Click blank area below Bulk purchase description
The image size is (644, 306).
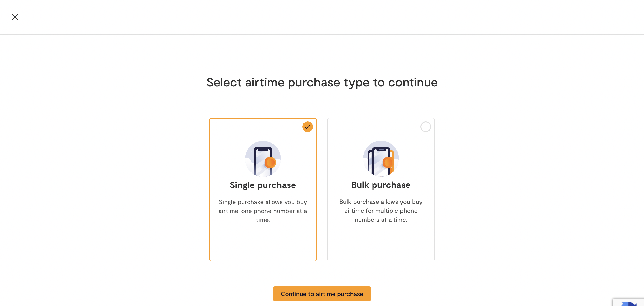[x=381, y=242]
